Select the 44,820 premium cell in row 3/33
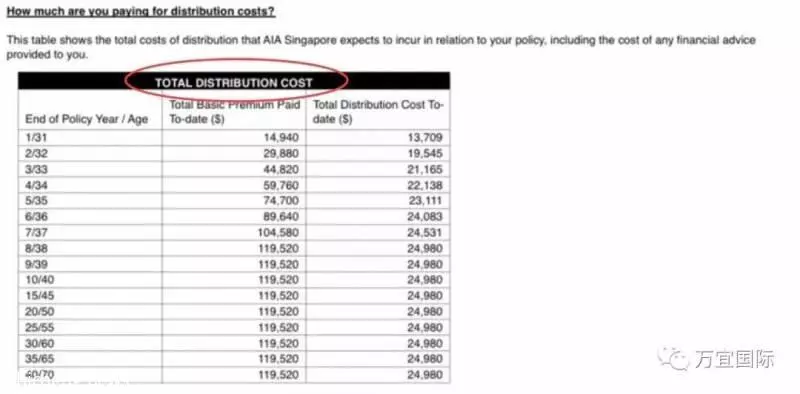The height and width of the screenshot is (394, 800). pos(281,169)
